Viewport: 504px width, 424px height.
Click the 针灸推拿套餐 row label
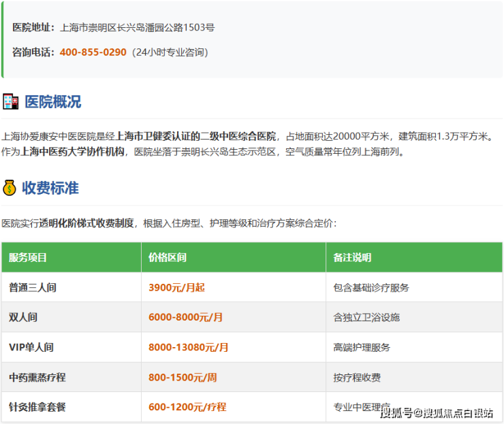(x=37, y=408)
